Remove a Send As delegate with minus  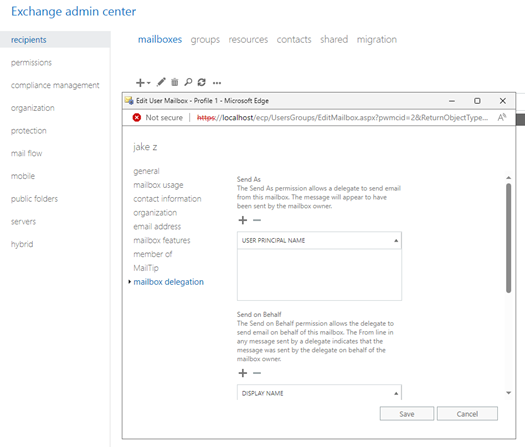[257, 220]
